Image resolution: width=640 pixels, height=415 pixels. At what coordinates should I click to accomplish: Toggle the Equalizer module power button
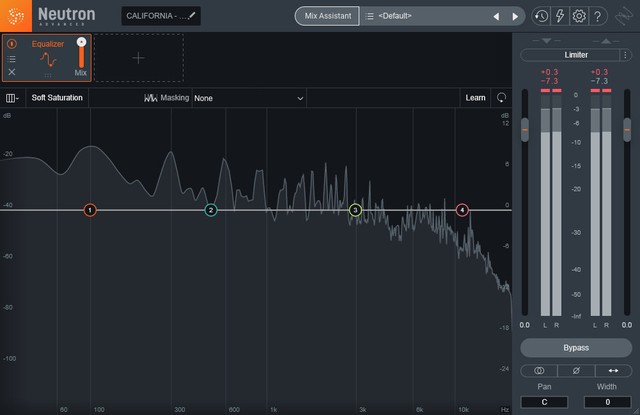click(x=12, y=45)
